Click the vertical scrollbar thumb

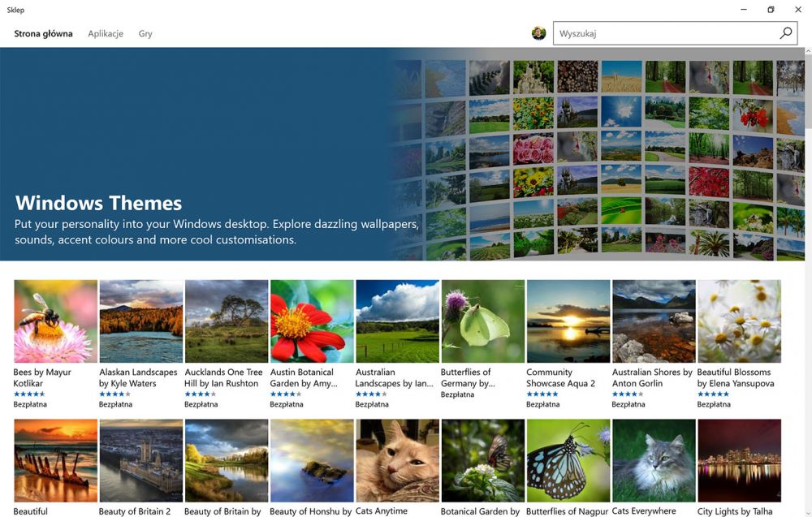[x=808, y=92]
